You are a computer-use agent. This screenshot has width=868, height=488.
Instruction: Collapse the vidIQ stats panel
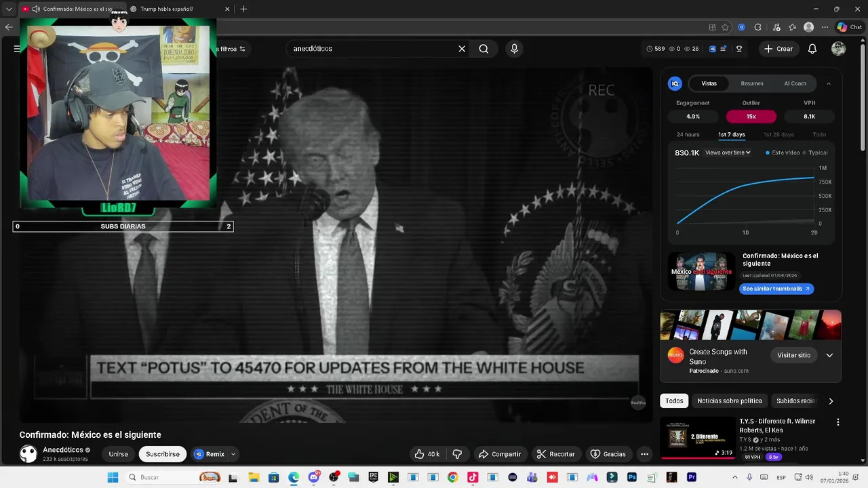[828, 83]
